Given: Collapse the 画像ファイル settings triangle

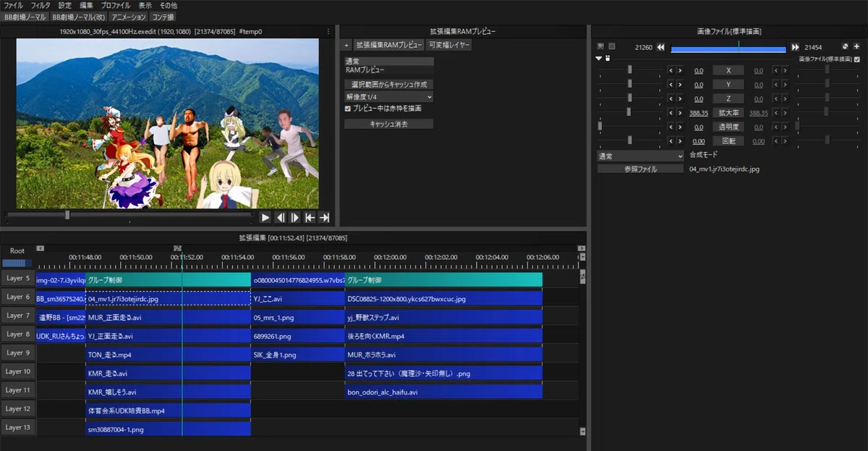Looking at the screenshot, I should 599,59.
